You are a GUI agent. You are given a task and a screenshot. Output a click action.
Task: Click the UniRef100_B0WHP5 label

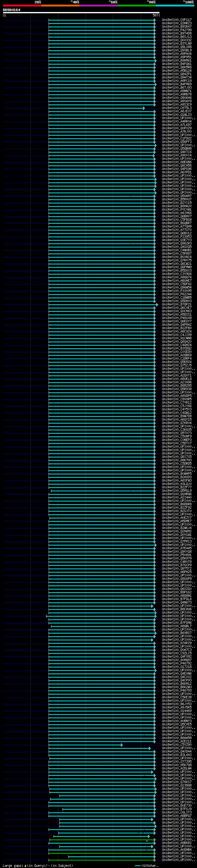coord(177,474)
